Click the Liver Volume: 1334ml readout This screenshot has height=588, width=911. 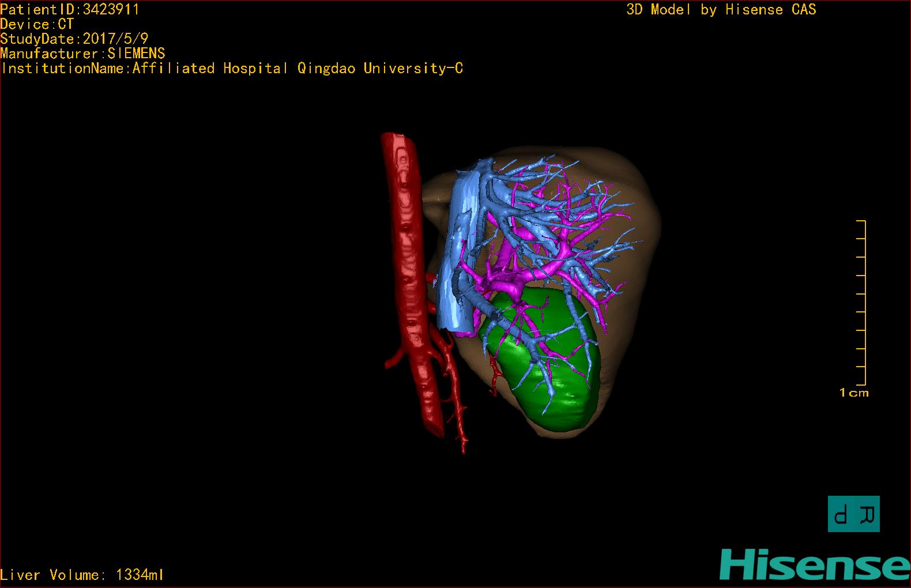(x=82, y=575)
